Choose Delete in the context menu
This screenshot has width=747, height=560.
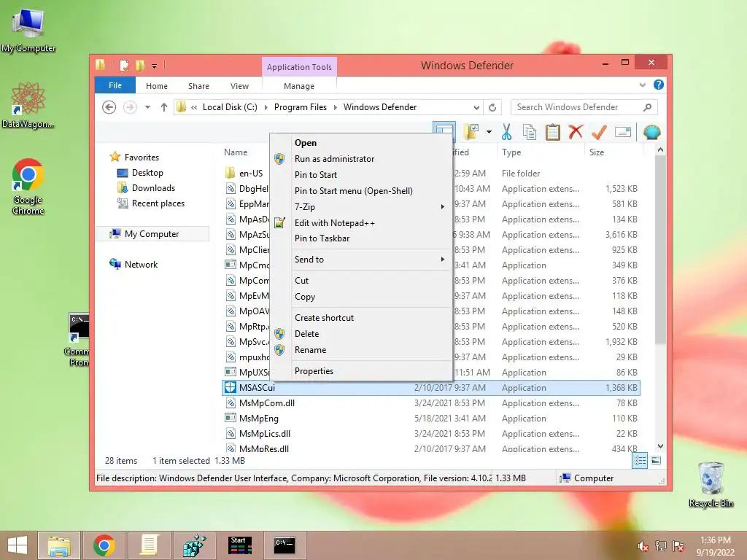click(x=362, y=334)
